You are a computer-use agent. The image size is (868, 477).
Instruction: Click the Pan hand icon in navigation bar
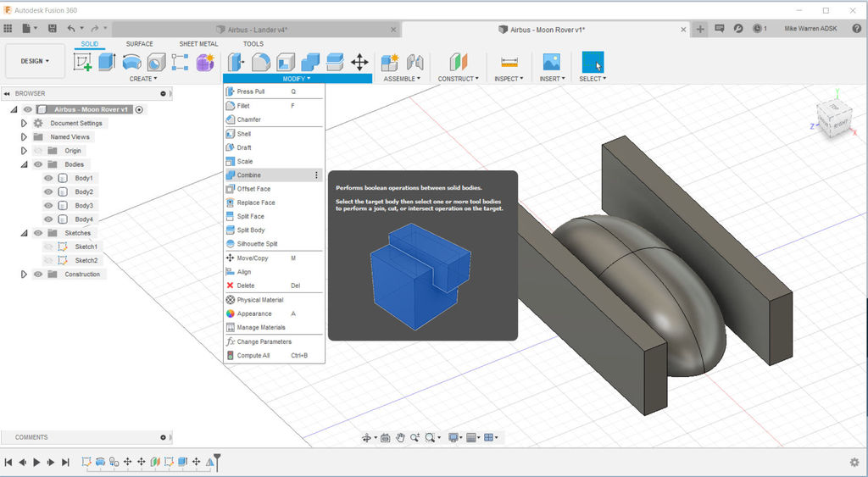point(400,438)
